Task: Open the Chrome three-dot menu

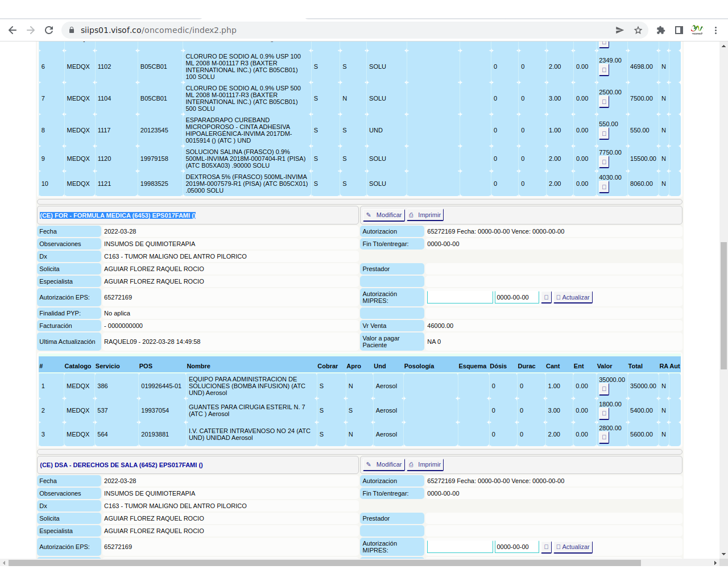Action: tap(716, 30)
